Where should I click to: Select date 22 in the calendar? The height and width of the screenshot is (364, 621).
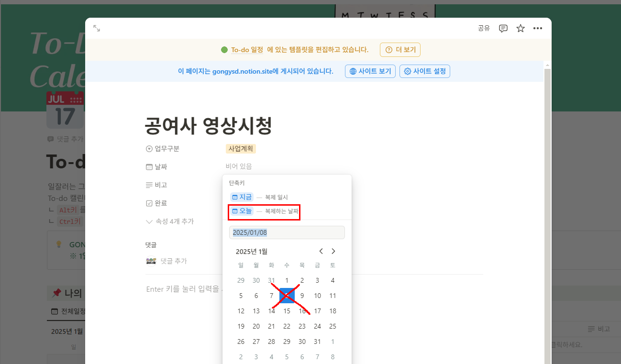tap(287, 326)
